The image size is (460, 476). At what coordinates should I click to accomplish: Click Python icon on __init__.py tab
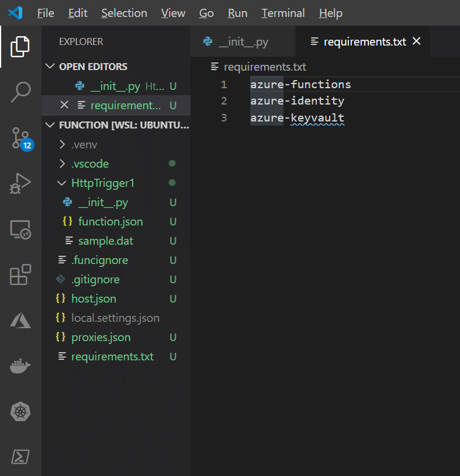[208, 41]
